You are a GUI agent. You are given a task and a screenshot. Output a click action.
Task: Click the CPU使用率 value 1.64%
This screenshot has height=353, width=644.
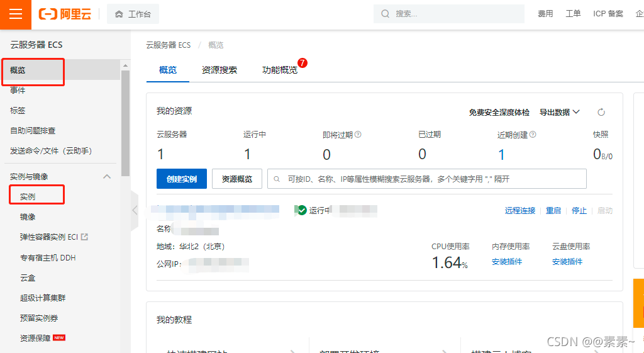pos(450,262)
